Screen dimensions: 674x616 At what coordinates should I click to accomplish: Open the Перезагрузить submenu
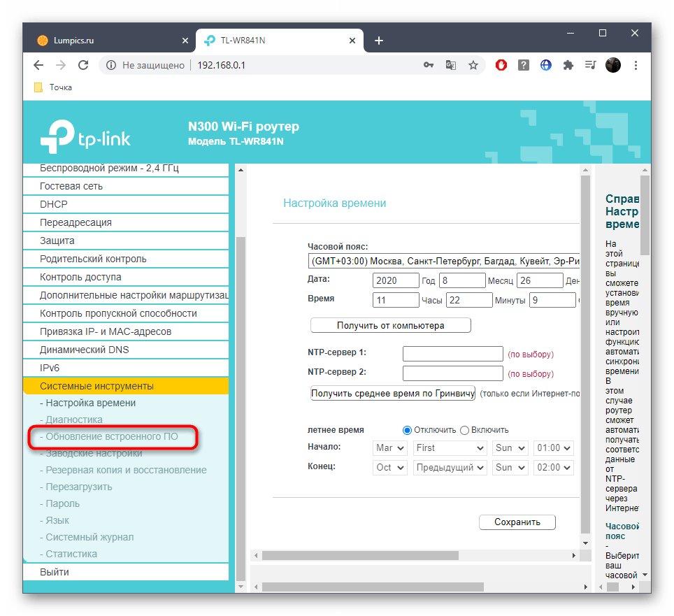pos(76,487)
